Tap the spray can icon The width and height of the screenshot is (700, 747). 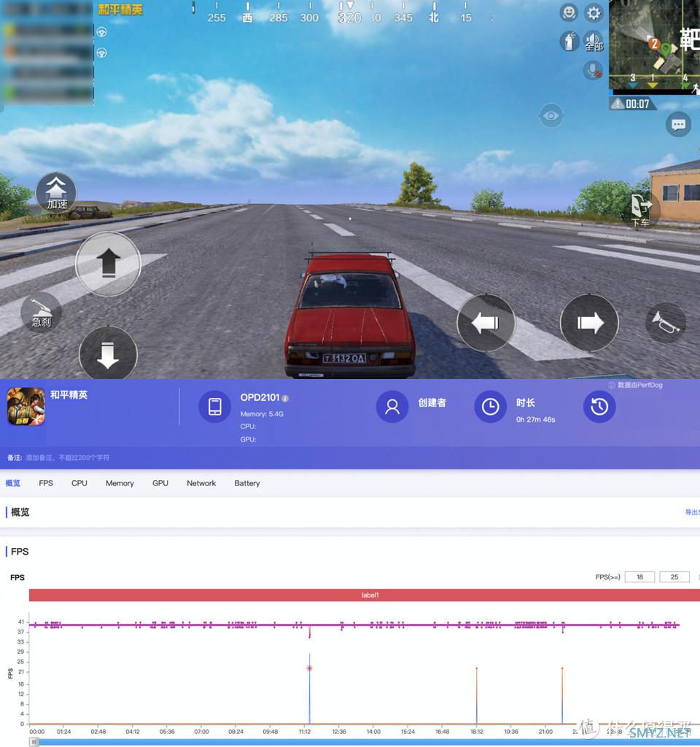click(569, 42)
